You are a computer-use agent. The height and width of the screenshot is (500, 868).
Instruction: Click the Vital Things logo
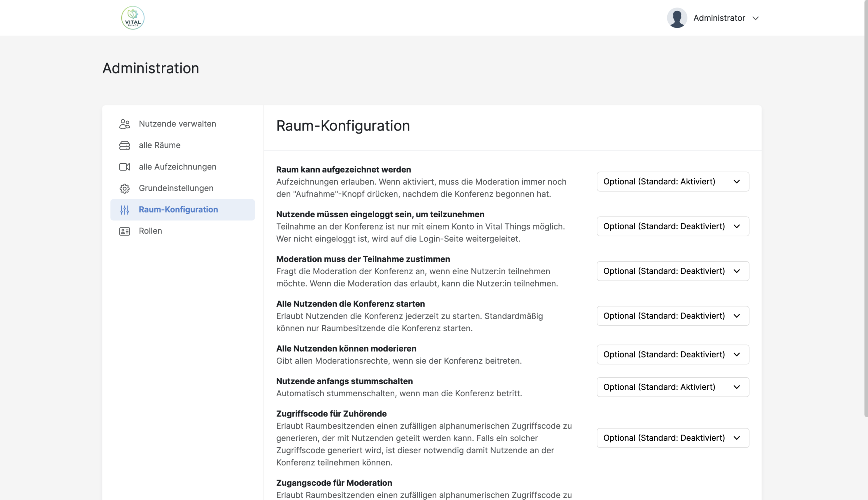pyautogui.click(x=133, y=18)
